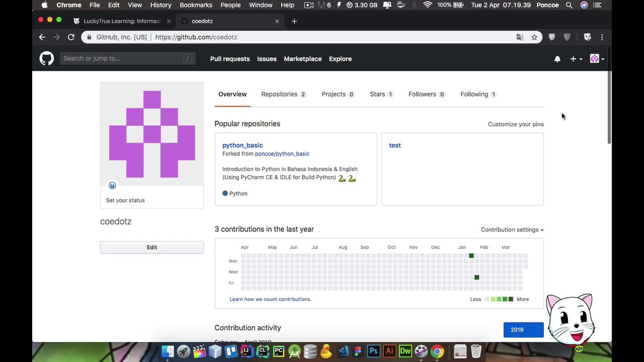This screenshot has width=644, height=362.
Task: Launch Photoshop from the dock
Action: (x=373, y=351)
